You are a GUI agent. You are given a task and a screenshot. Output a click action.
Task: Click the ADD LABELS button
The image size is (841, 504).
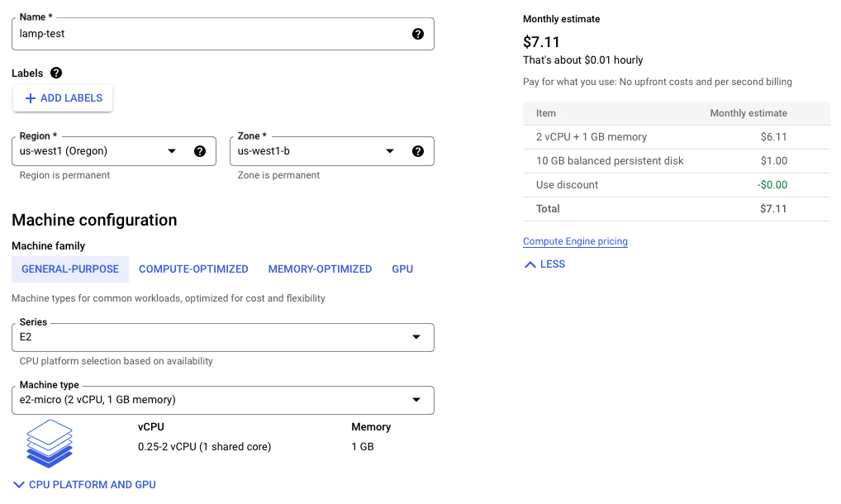pos(63,98)
